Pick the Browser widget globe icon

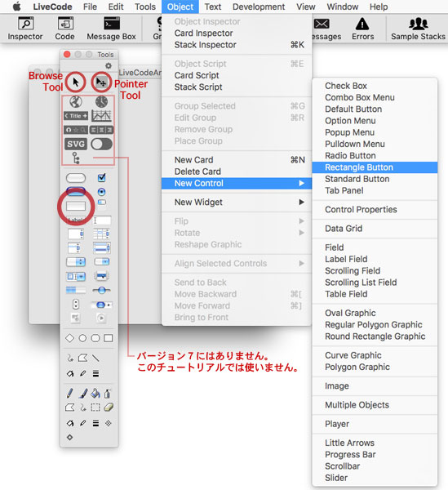coord(76,101)
